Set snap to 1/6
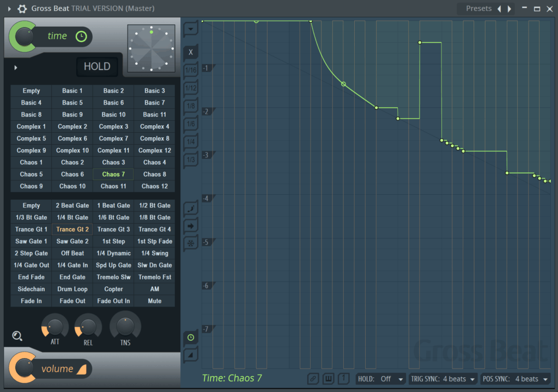Viewport: 558px width, 392px height. tap(191, 124)
